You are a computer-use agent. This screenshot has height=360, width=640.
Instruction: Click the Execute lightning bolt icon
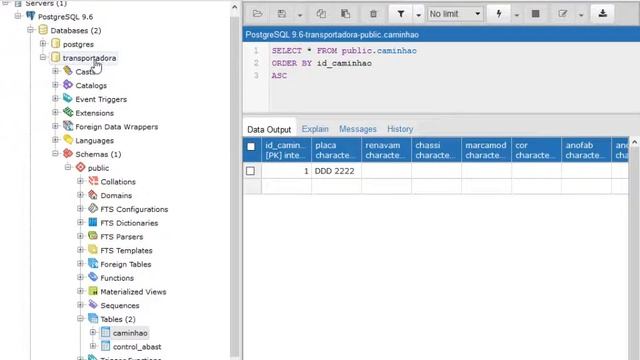point(499,14)
